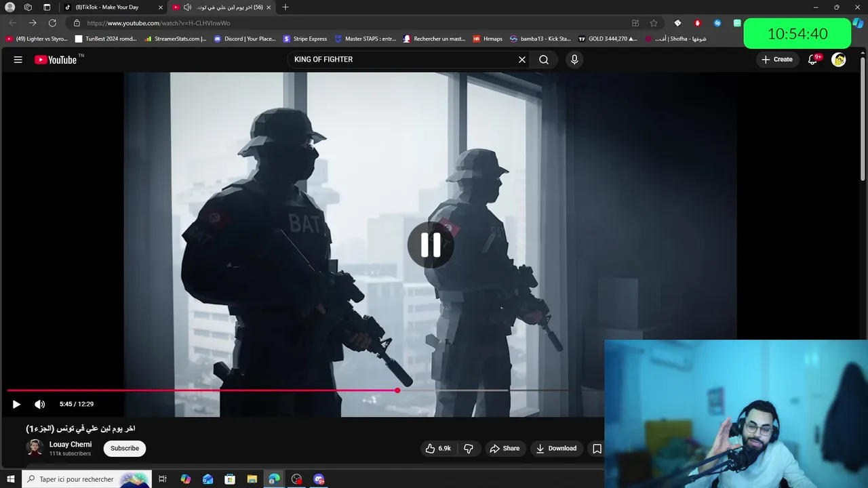Click the address bar URL

(158, 23)
